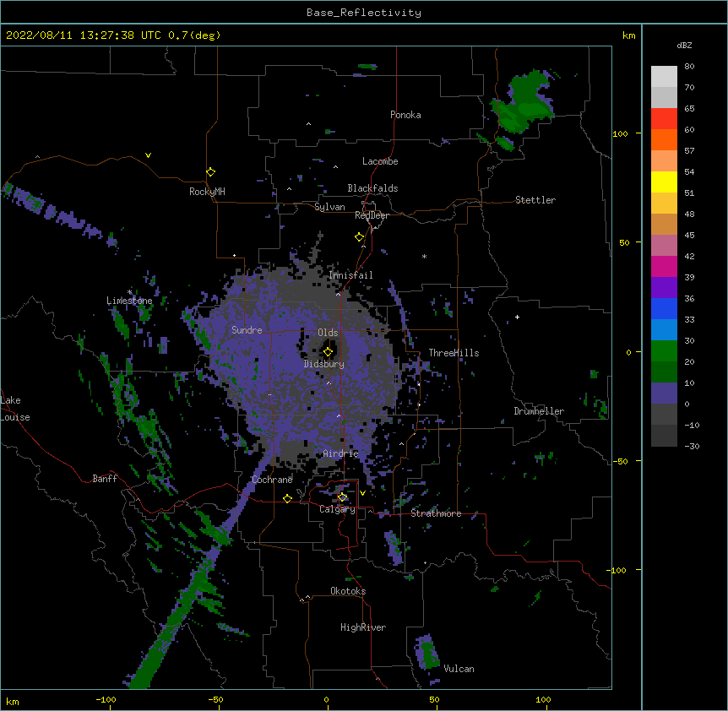Click the Banff town label
Screen dimensions: 728x711
pos(105,479)
